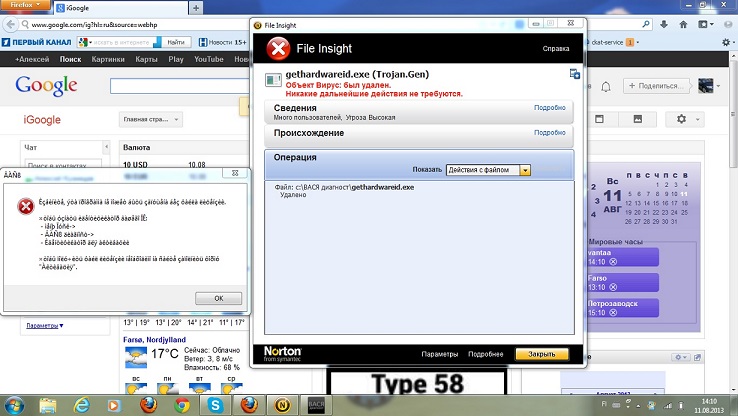Open YouTube in the Google bar

209,59
